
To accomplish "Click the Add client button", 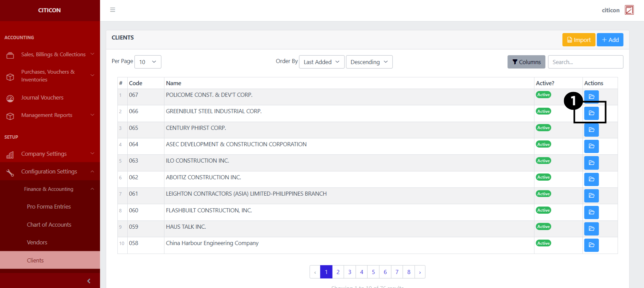I will 610,40.
